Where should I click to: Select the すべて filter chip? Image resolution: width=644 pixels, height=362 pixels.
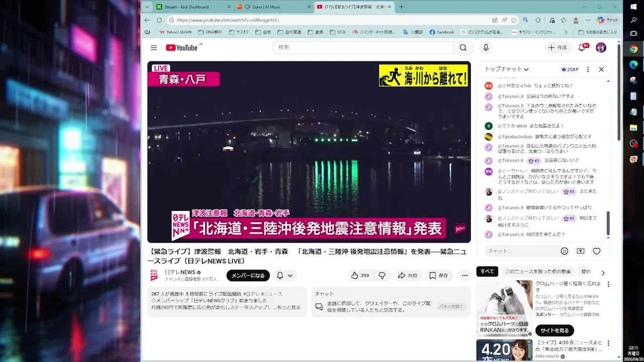487,271
